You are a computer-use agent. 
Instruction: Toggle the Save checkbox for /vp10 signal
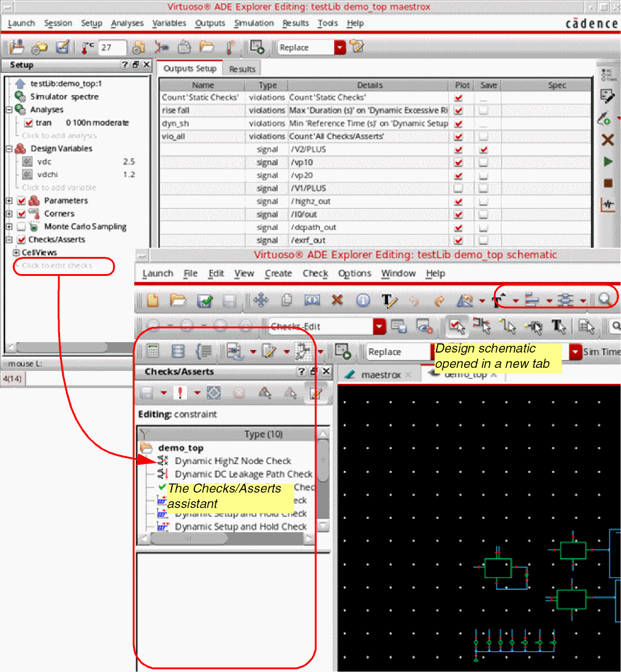[x=484, y=162]
